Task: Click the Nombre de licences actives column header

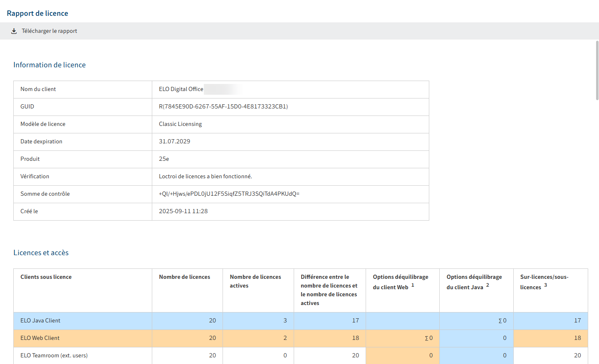Action: coord(255,281)
